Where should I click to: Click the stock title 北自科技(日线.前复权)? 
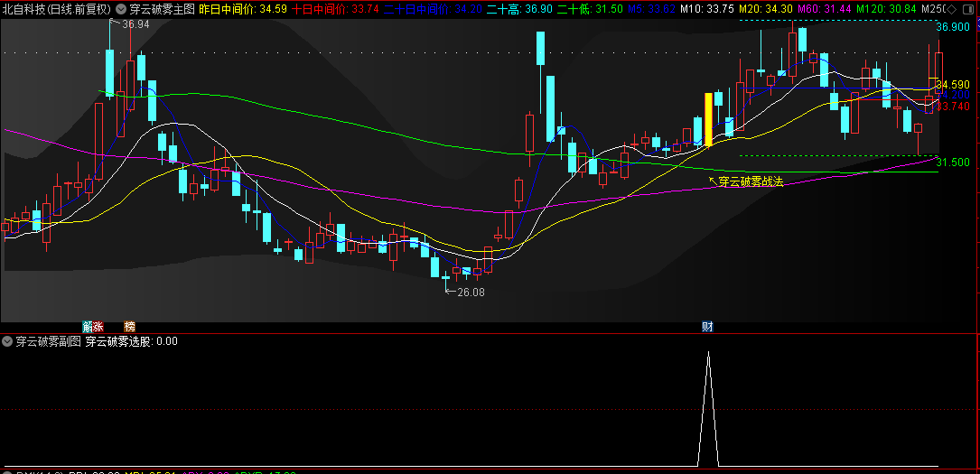click(x=56, y=9)
